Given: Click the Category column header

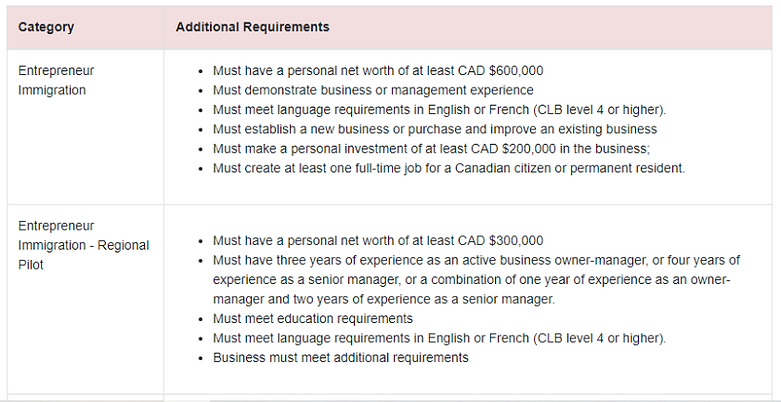Looking at the screenshot, I should pos(46,27).
